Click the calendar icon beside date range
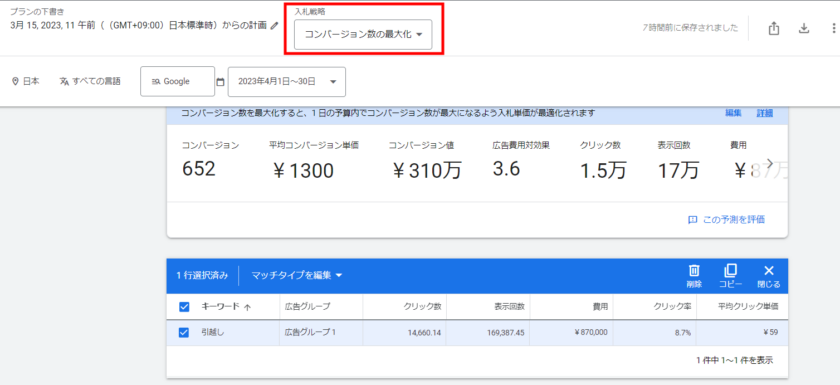The image size is (840, 385). [220, 82]
